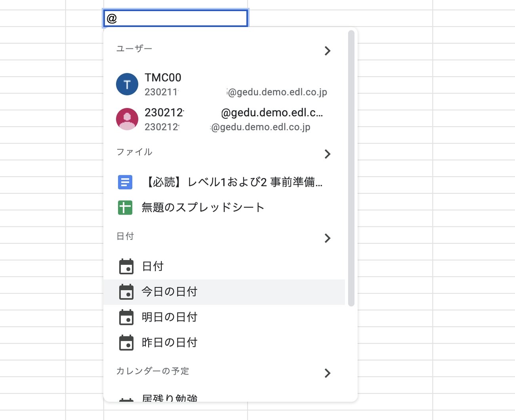Click the ユーザー section header
Image resolution: width=515 pixels, height=420 pixels.
[134, 49]
